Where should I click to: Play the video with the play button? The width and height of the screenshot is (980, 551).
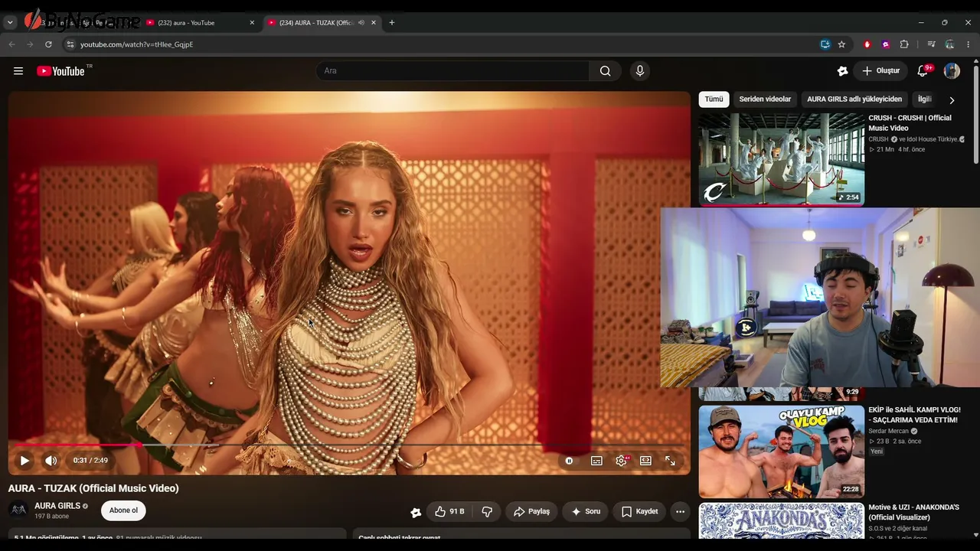[x=24, y=461]
